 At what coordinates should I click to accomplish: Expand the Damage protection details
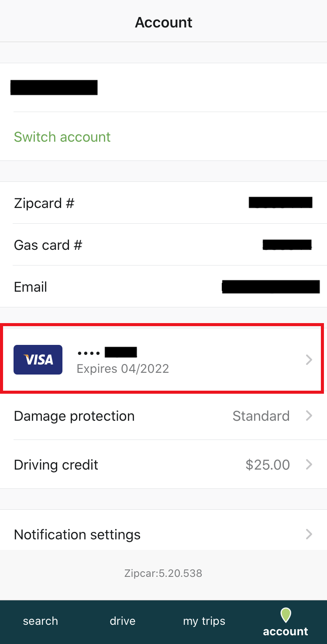(164, 416)
